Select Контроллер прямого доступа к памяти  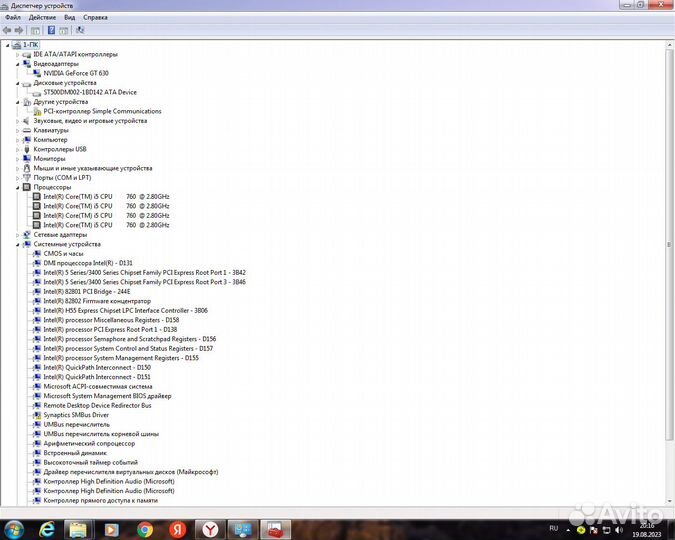[100, 500]
